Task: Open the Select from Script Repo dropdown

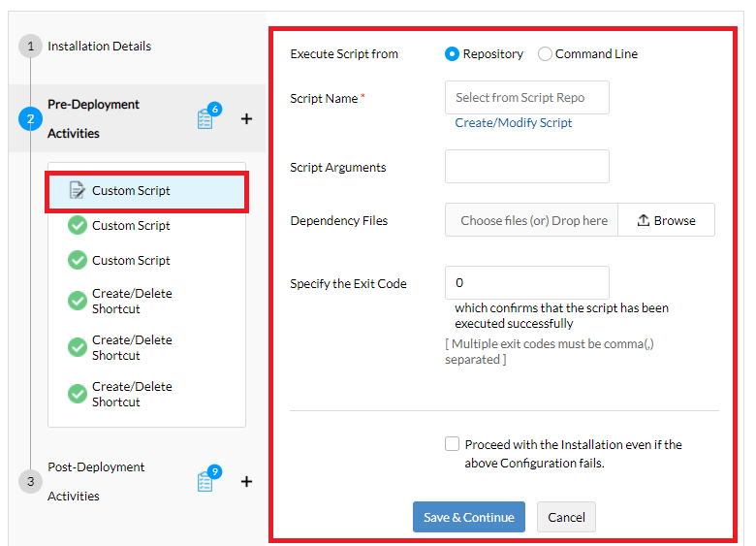Action: coord(527,98)
